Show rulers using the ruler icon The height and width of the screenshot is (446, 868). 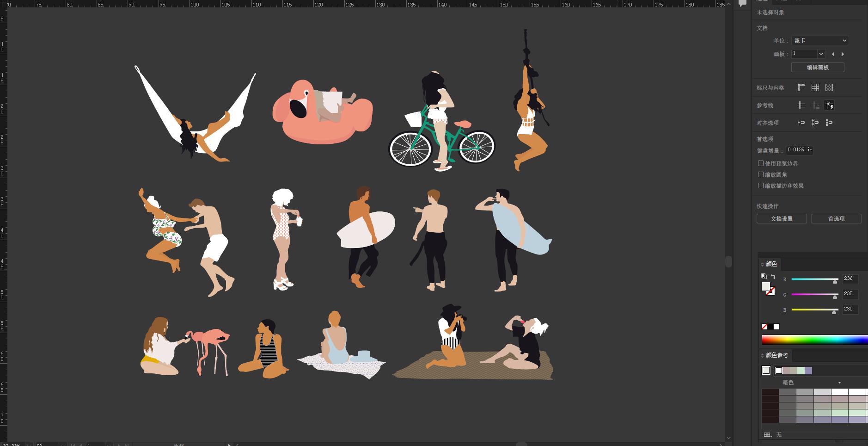pyautogui.click(x=801, y=87)
